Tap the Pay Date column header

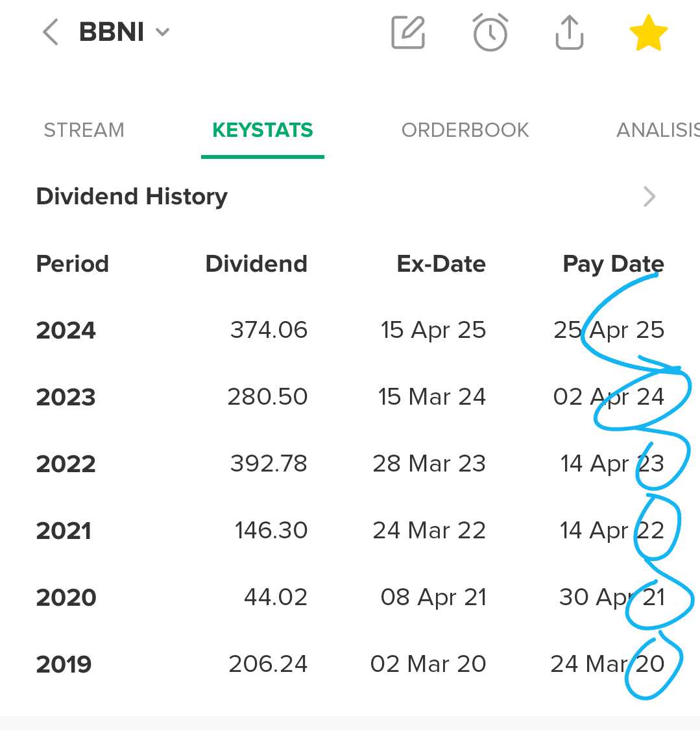tap(613, 264)
